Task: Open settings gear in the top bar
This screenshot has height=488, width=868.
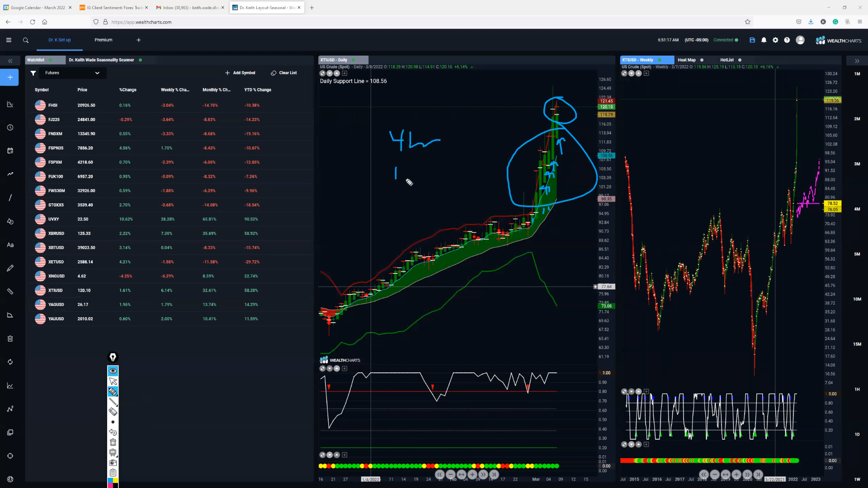Action: (x=775, y=40)
